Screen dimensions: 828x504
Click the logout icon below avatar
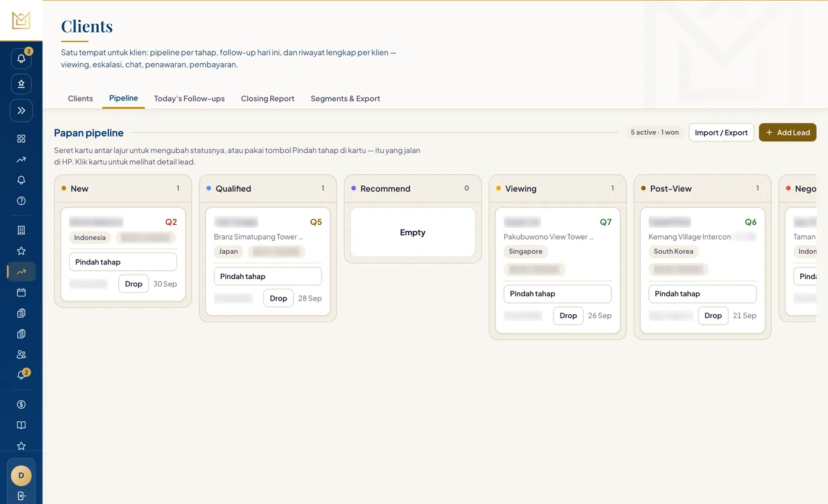pyautogui.click(x=21, y=496)
